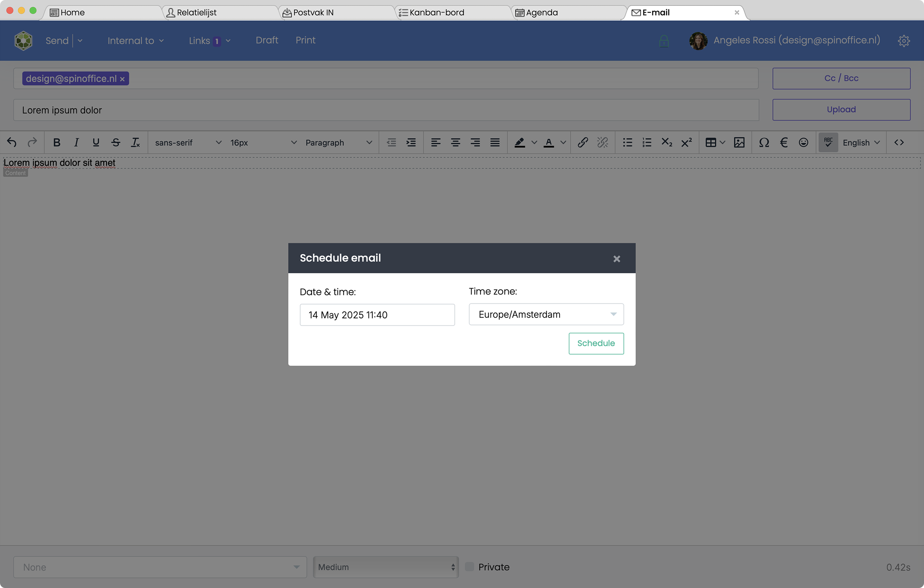
Task: Toggle the spellcheck ABC button
Action: point(828,142)
